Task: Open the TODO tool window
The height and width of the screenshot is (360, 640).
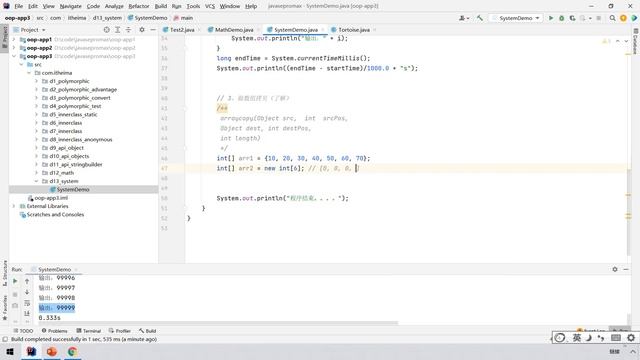Action: (x=23, y=331)
